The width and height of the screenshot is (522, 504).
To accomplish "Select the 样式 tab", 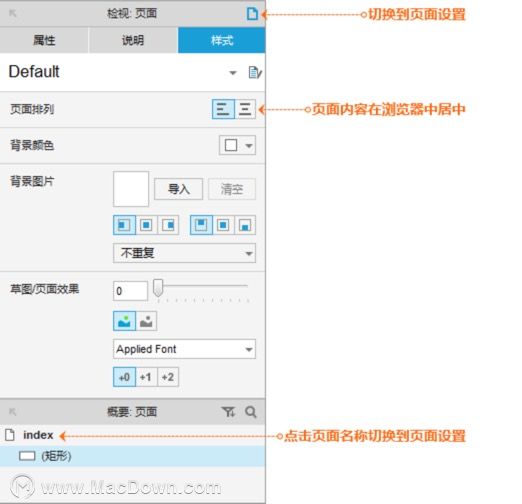I will click(222, 40).
